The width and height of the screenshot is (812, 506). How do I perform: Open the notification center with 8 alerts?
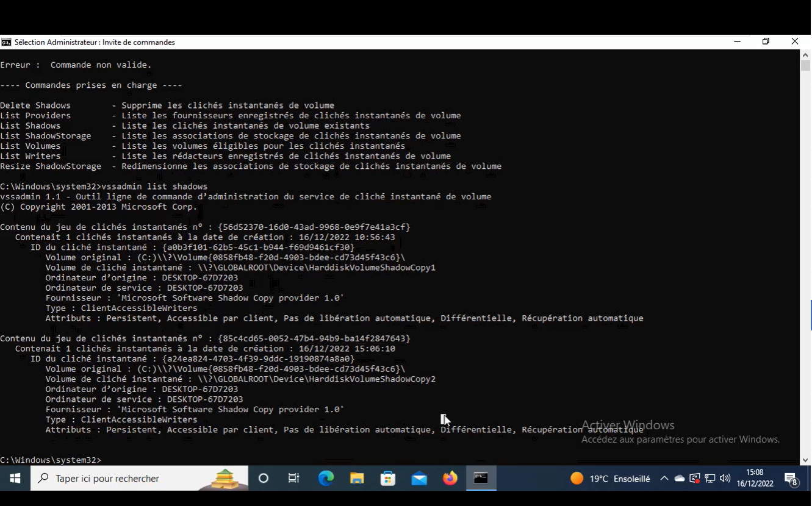[791, 479]
